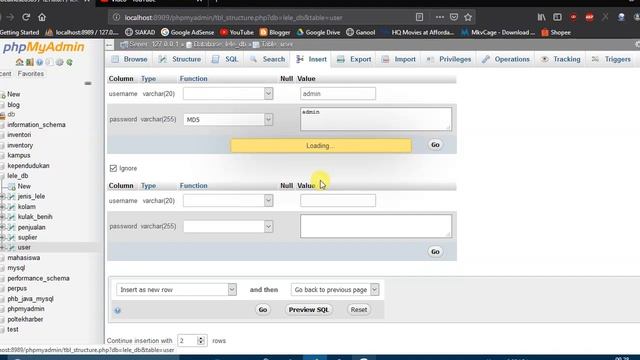Open the Tracking tab
The width and height of the screenshot is (640, 360).
coord(561,59)
